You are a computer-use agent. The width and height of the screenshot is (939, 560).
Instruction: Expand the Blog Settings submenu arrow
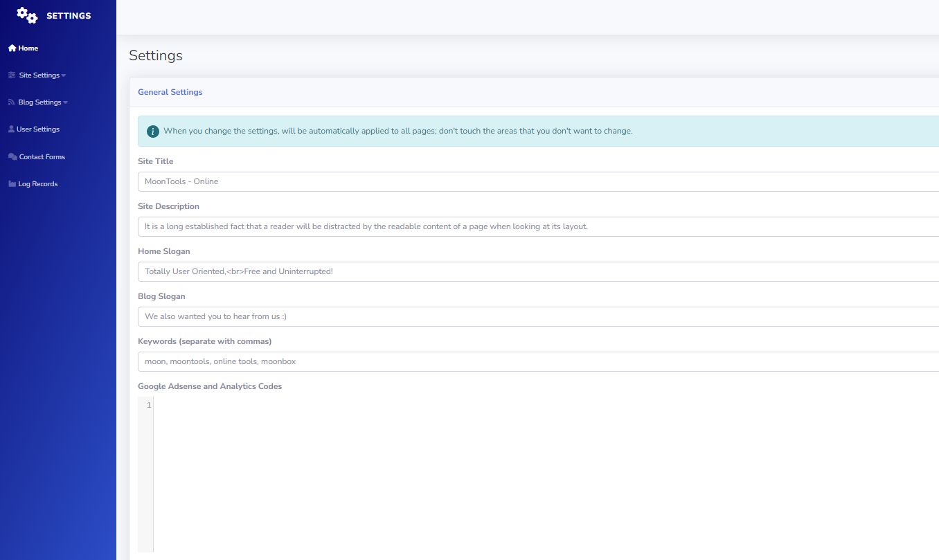pos(66,102)
